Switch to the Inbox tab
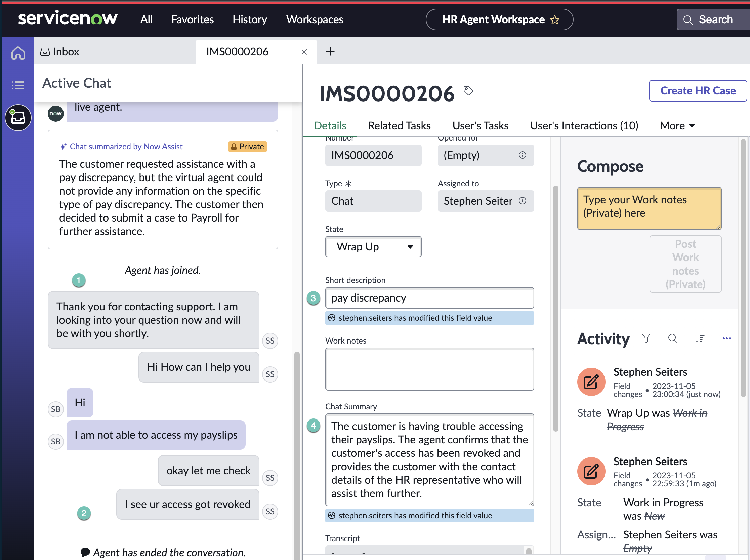Screen dimensions: 750x560 (x=115, y=52)
